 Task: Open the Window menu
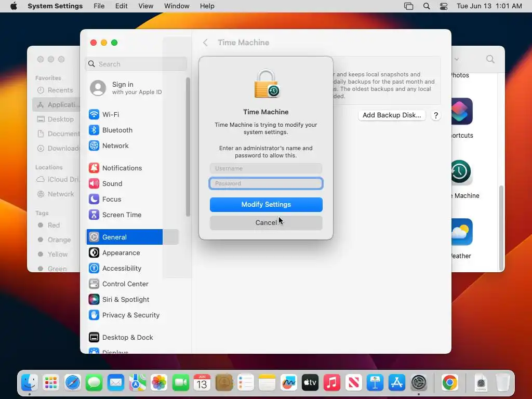[177, 6]
